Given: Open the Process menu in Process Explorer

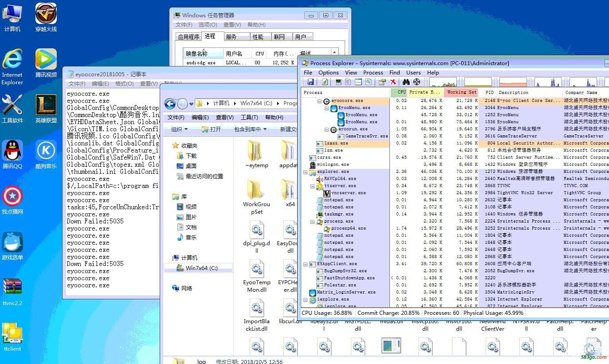Looking at the screenshot, I should [373, 72].
